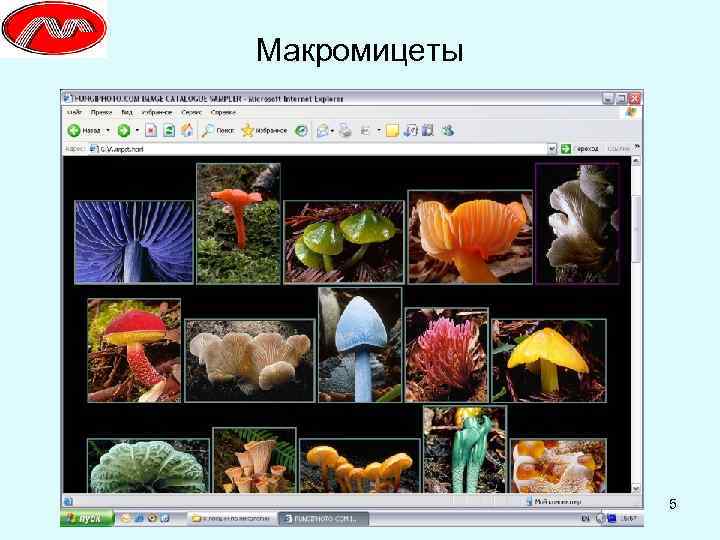Open the Forward button history dropdown arrow
Viewport: 720px width, 540px height.
[137, 130]
